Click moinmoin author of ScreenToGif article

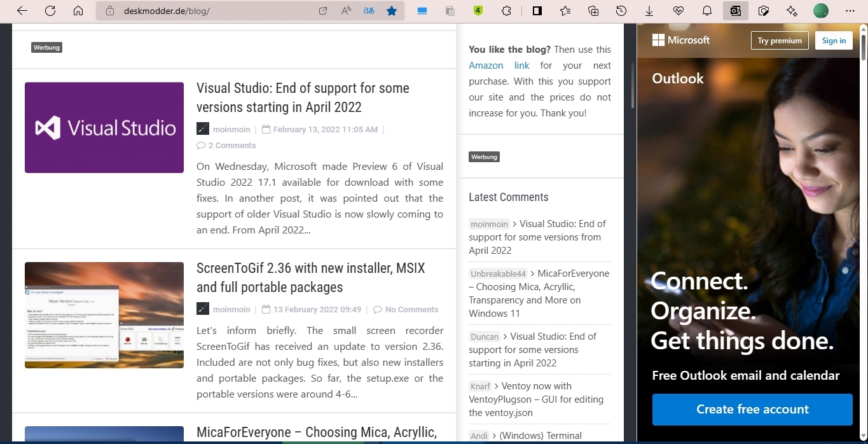point(231,309)
